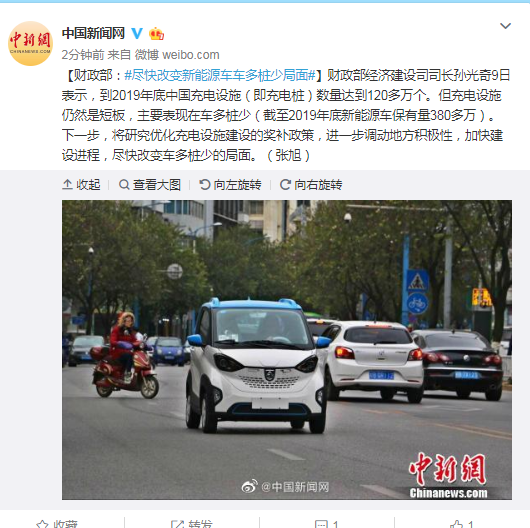530x528 pixels.
Task: Open the comments count button
Action: (x=327, y=524)
